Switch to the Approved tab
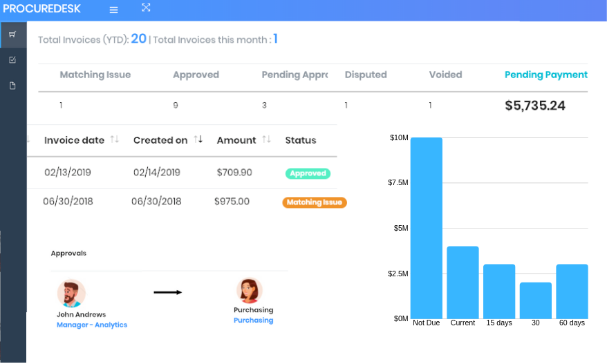 click(196, 75)
